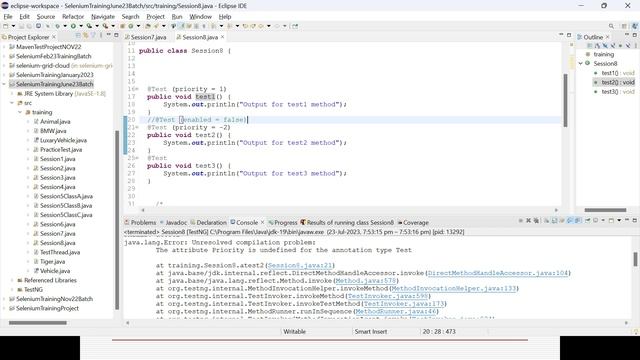640x360 pixels.
Task: Open Console view menu dropdown arrow
Action: point(619,220)
